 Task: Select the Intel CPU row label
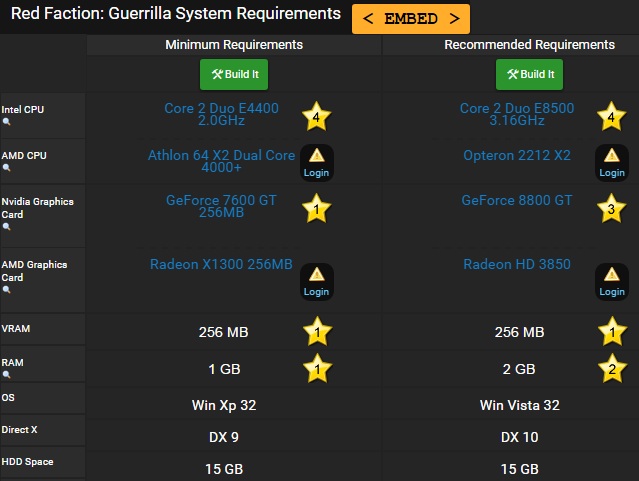tap(22, 109)
